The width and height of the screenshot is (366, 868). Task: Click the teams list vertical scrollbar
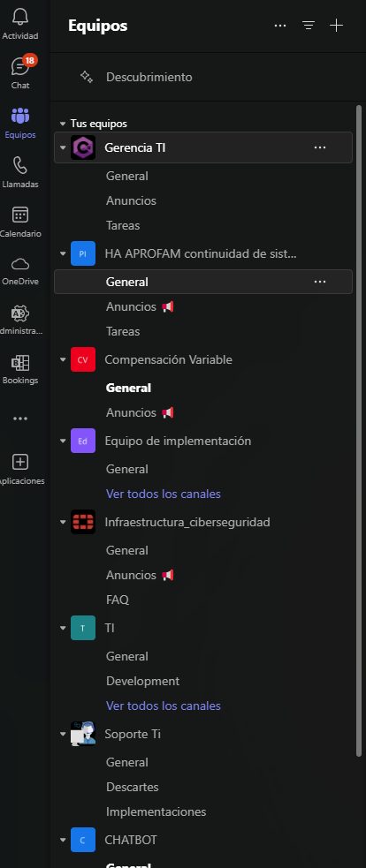point(359,430)
